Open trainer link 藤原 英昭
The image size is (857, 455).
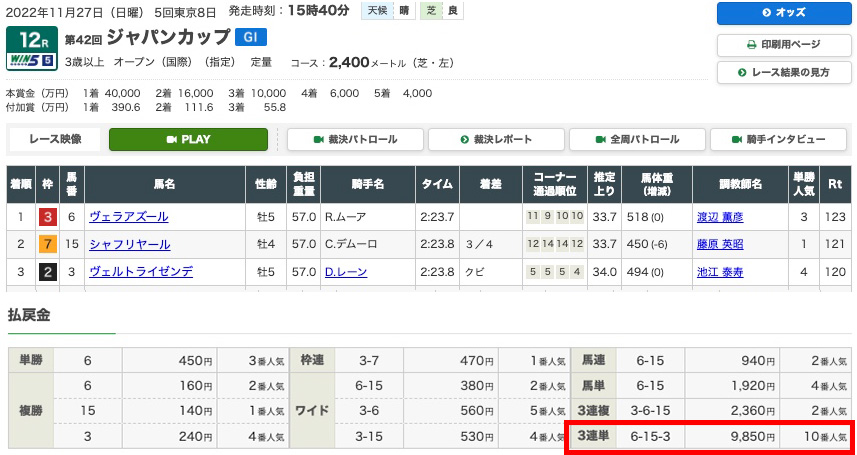(x=720, y=244)
